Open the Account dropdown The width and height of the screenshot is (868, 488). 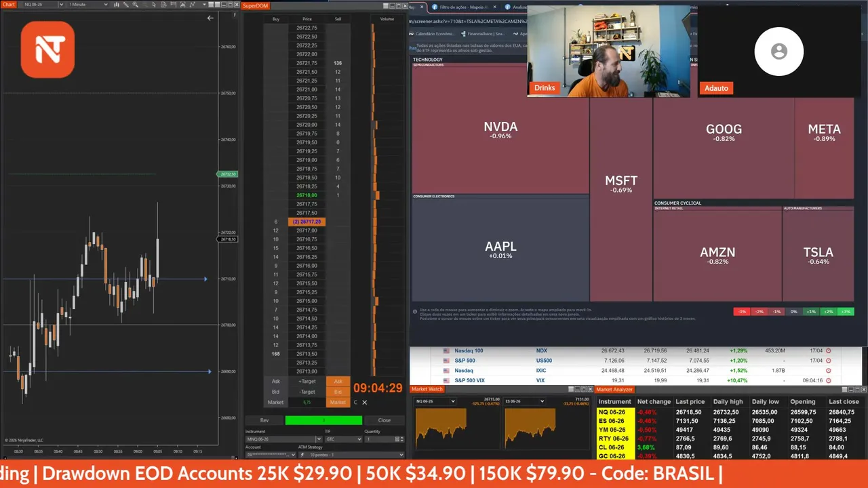coord(271,455)
